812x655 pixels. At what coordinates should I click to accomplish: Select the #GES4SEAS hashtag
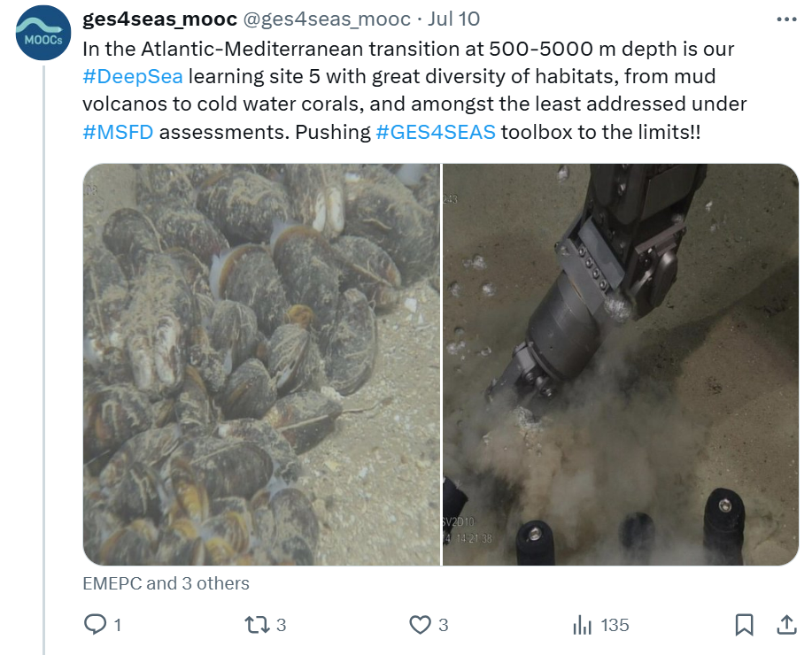click(x=436, y=133)
